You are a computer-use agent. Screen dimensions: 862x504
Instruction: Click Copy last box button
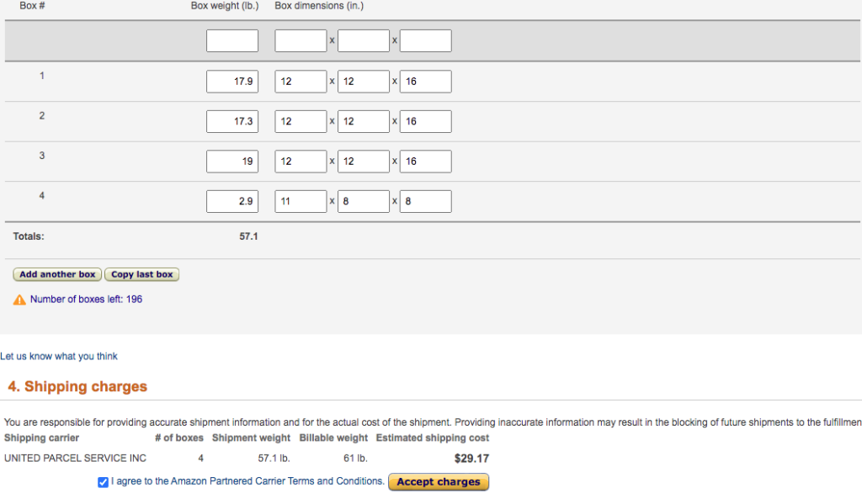pyautogui.click(x=141, y=274)
